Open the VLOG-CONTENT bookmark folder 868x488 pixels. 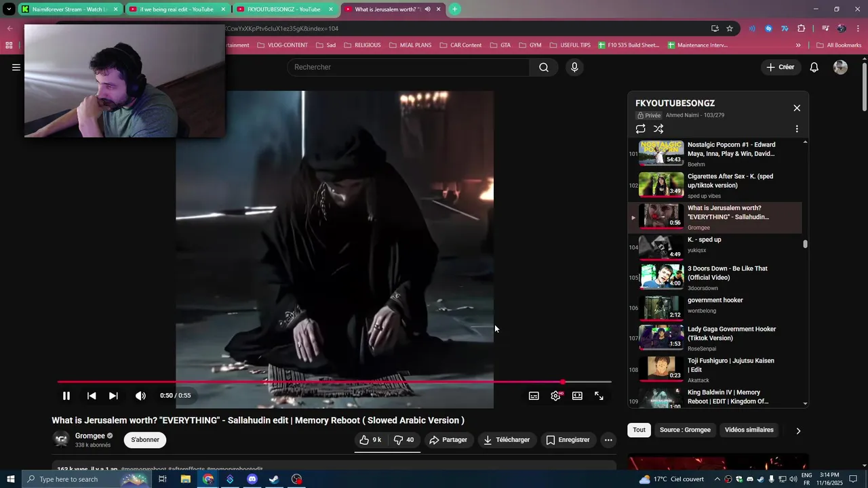(282, 45)
